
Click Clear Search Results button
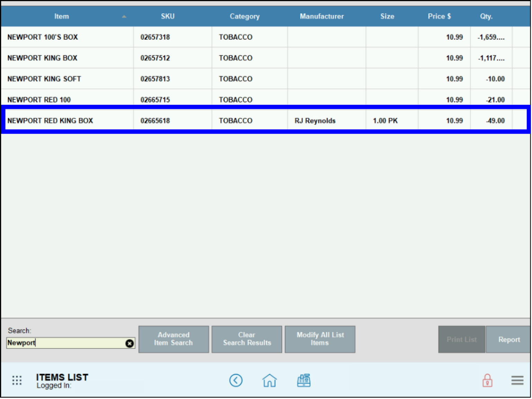[x=247, y=339]
